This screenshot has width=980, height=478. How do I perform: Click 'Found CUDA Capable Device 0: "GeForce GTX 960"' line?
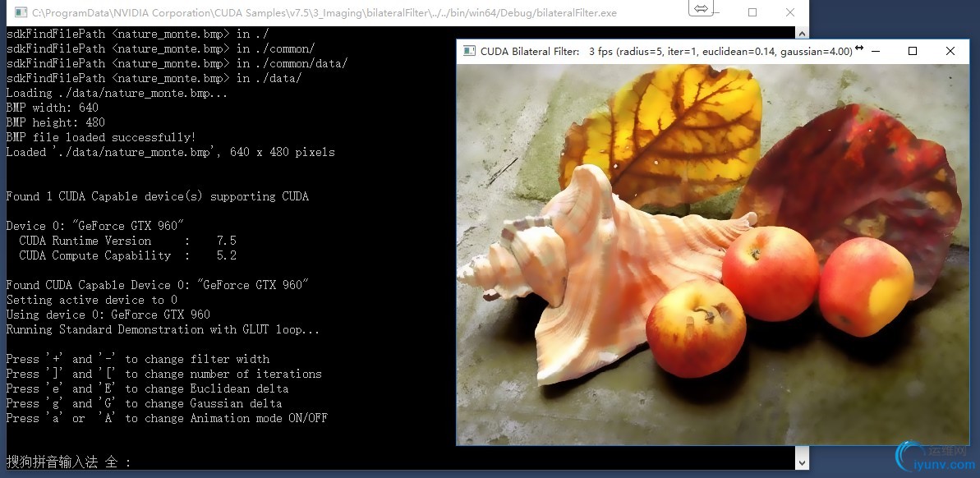coord(158,285)
